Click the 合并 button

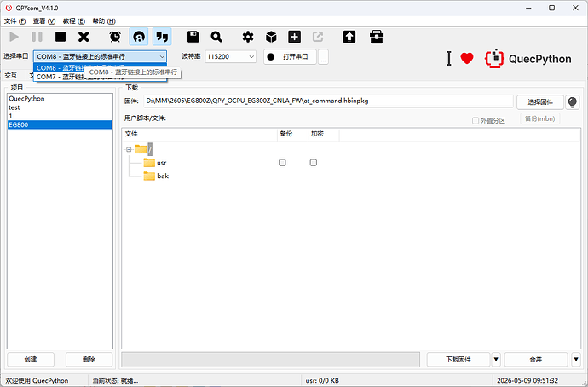[536, 359]
